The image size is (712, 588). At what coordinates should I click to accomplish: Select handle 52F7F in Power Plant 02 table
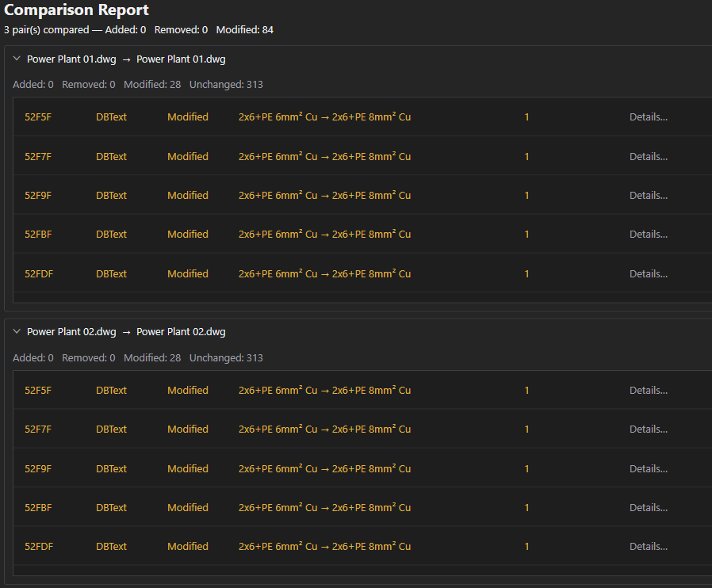pos(38,430)
